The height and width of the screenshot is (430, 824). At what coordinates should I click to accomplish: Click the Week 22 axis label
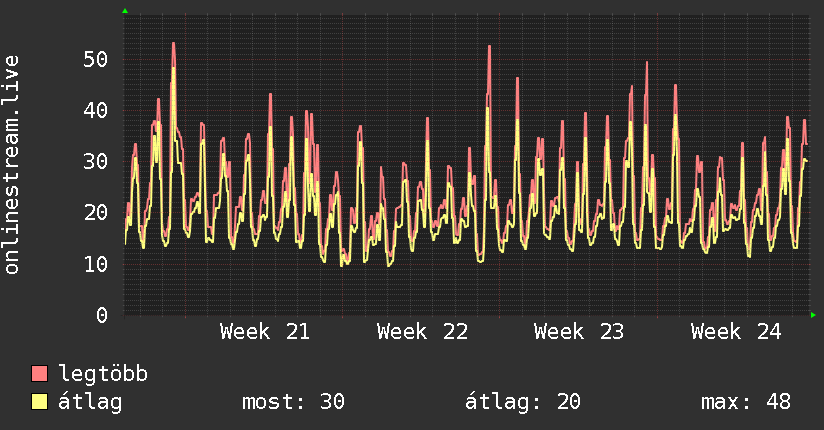(422, 332)
